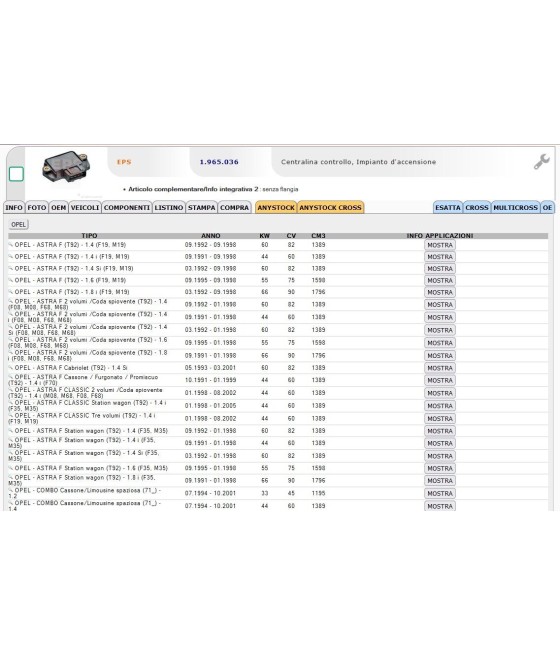Select the VEICOLI tab
The height and width of the screenshot is (655, 560).
click(85, 208)
